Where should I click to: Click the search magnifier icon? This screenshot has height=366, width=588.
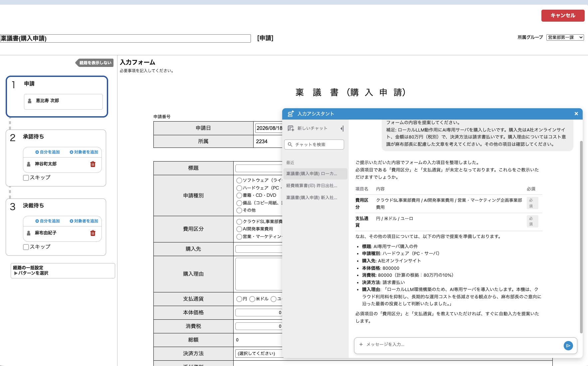(x=290, y=145)
